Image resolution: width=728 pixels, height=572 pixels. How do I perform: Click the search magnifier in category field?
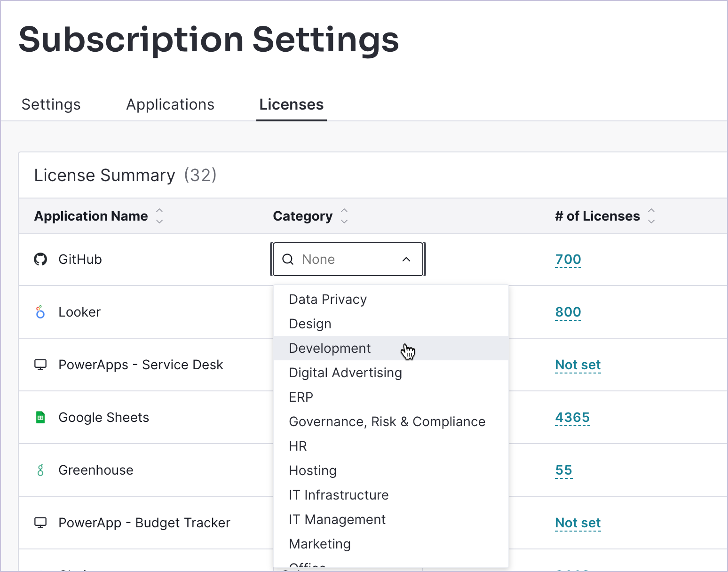pyautogui.click(x=288, y=259)
